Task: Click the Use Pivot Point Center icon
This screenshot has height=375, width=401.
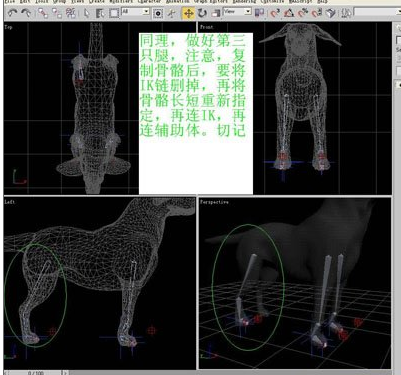Action: (259, 13)
